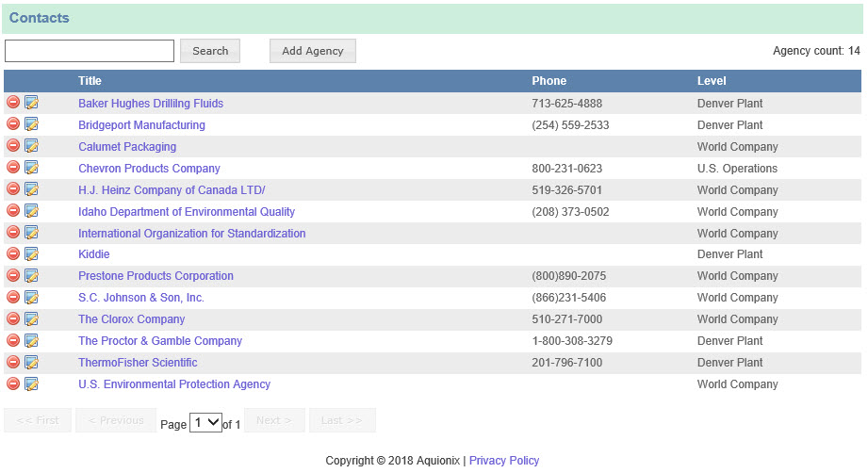Click the U.S. Operations level cell
This screenshot has height=473, width=868.
click(737, 168)
